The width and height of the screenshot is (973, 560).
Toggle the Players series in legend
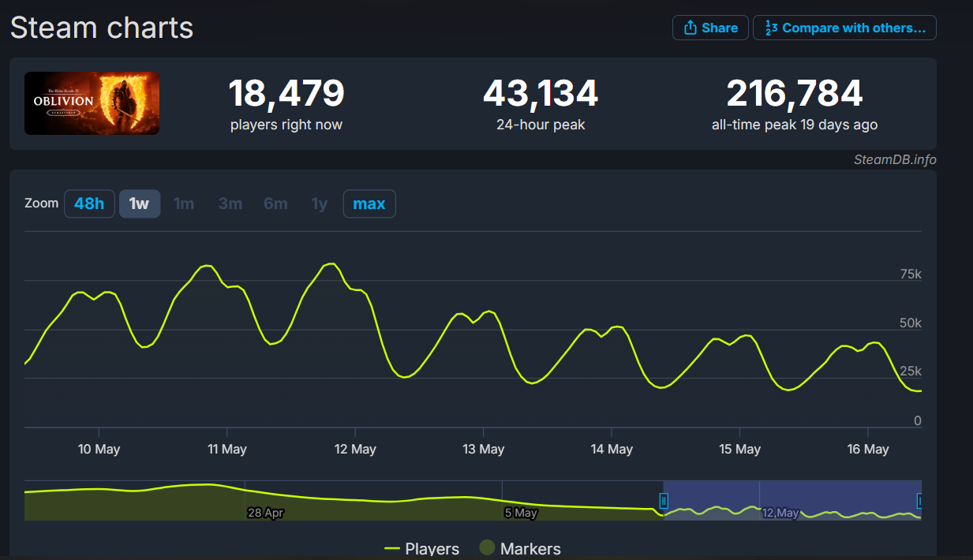point(421,548)
